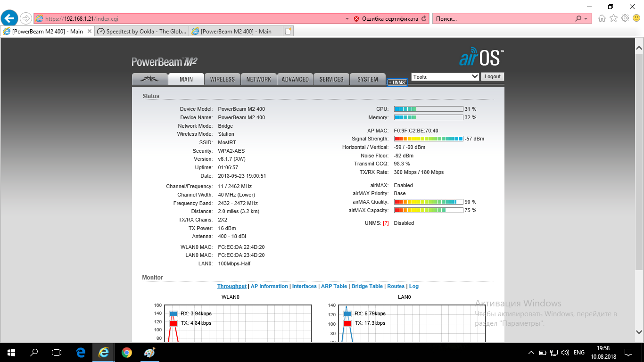Open the Interfaces link

coord(305,286)
